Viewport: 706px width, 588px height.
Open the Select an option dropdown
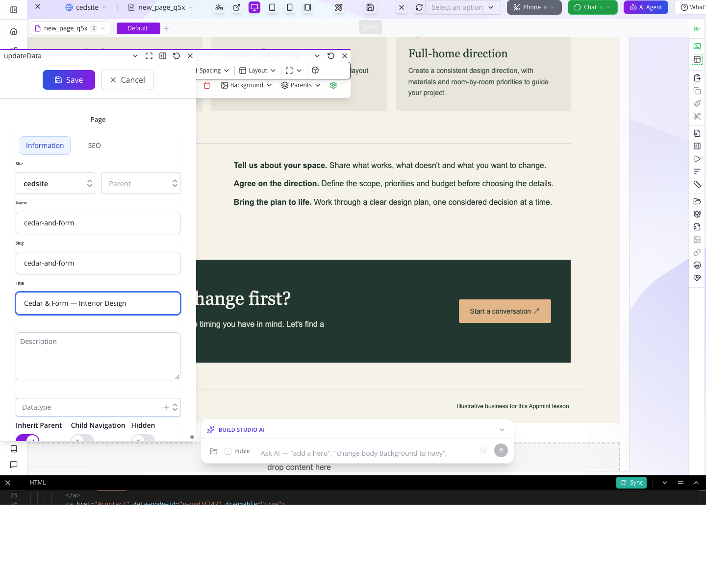tap(463, 7)
